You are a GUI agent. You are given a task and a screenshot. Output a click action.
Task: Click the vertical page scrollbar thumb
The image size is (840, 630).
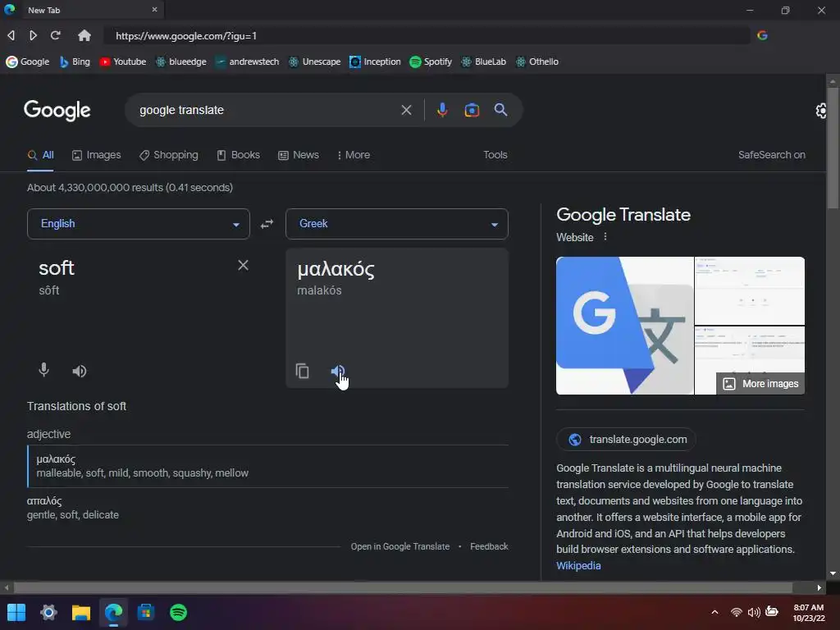pos(833,148)
